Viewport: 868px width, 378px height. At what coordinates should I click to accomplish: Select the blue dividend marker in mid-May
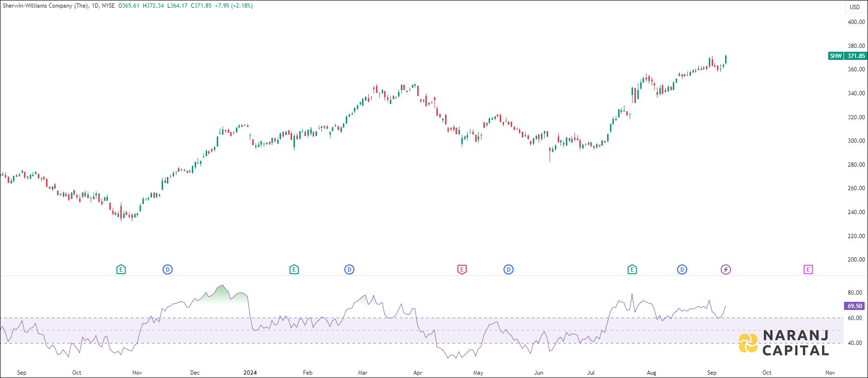click(x=508, y=270)
